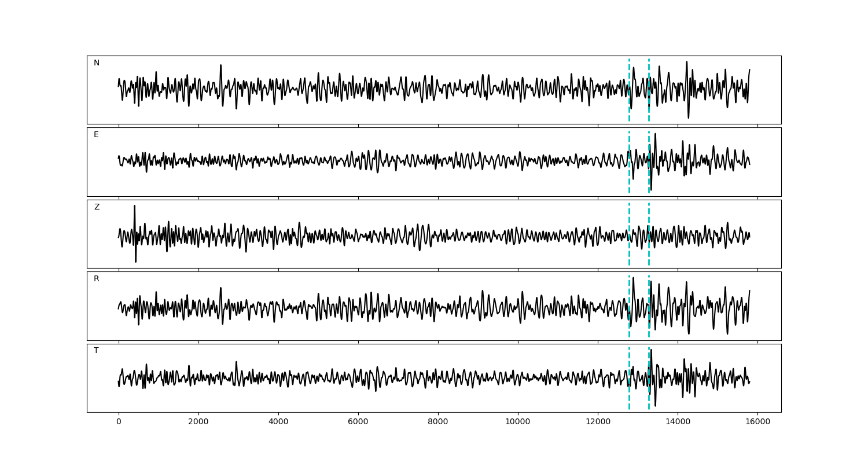Image resolution: width=868 pixels, height=463 pixels.
Task: Click the x-axis tick label 0
Action: [119, 422]
